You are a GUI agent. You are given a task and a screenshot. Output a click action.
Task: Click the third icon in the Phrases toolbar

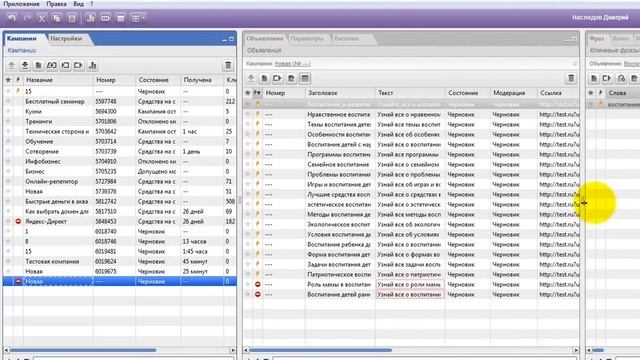[x=621, y=78]
